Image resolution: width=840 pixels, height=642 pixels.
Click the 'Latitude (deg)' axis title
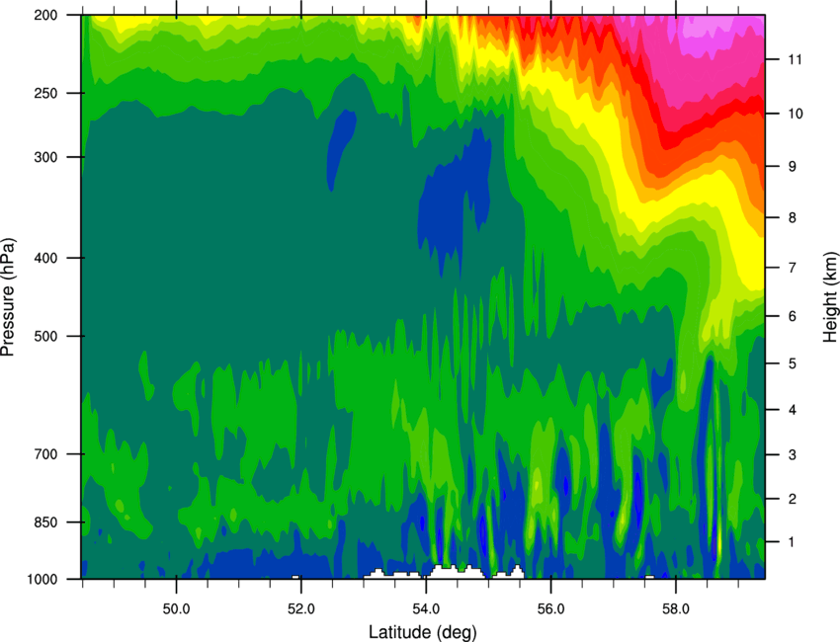tap(423, 632)
